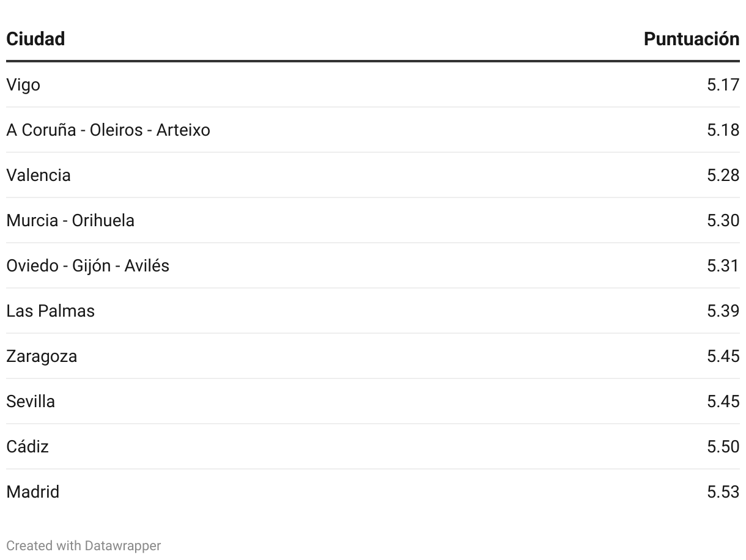Click the 5.18 score value
Viewport: 746px width, 560px height.
pos(723,130)
